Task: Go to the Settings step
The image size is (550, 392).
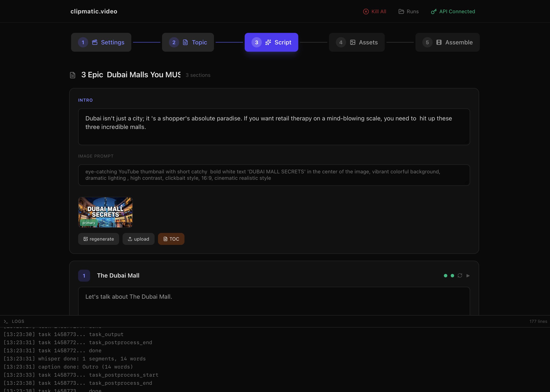Action: (101, 42)
